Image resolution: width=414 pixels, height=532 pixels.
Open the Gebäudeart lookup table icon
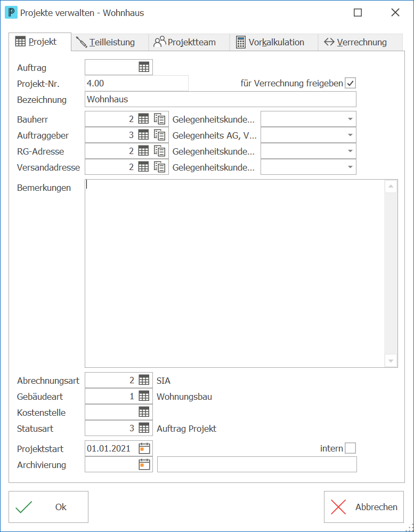click(144, 396)
